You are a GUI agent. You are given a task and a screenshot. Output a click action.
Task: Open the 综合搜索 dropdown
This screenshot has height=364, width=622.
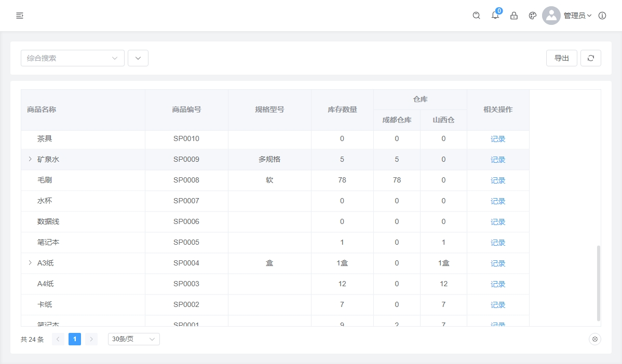[x=73, y=58]
